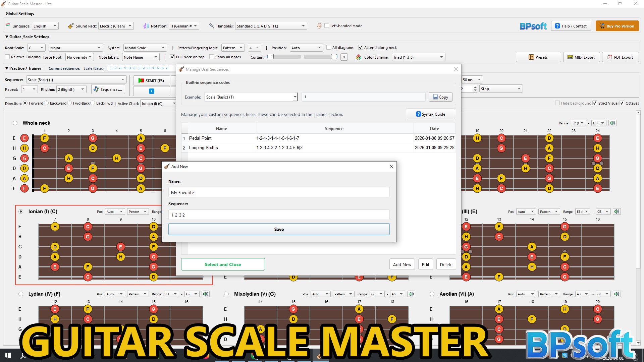Click the Sound Pack guitar icon

71,26
